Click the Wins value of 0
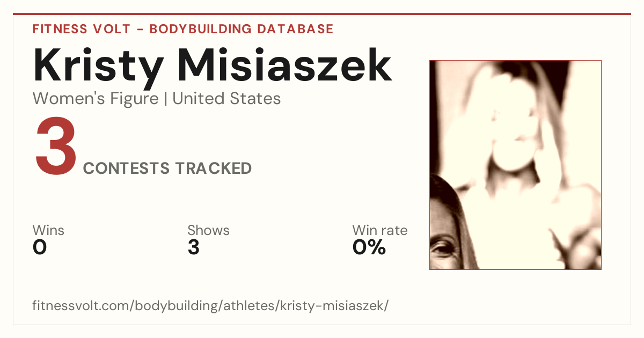This screenshot has height=338, width=644. (x=40, y=247)
